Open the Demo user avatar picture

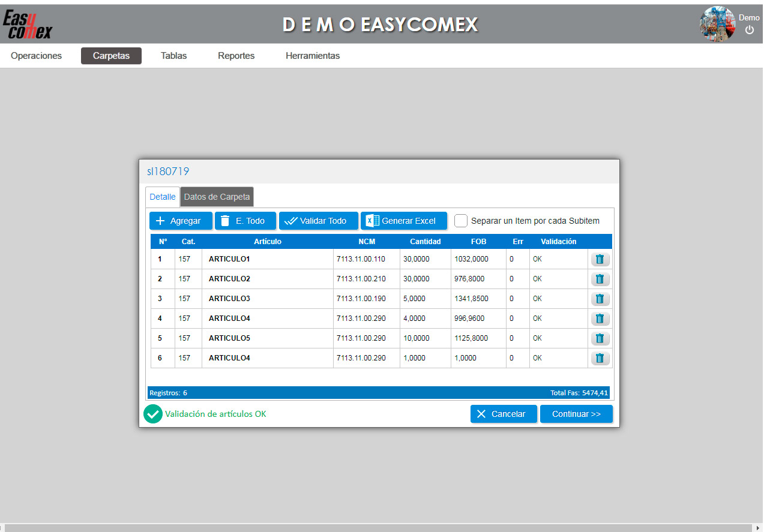click(x=718, y=24)
